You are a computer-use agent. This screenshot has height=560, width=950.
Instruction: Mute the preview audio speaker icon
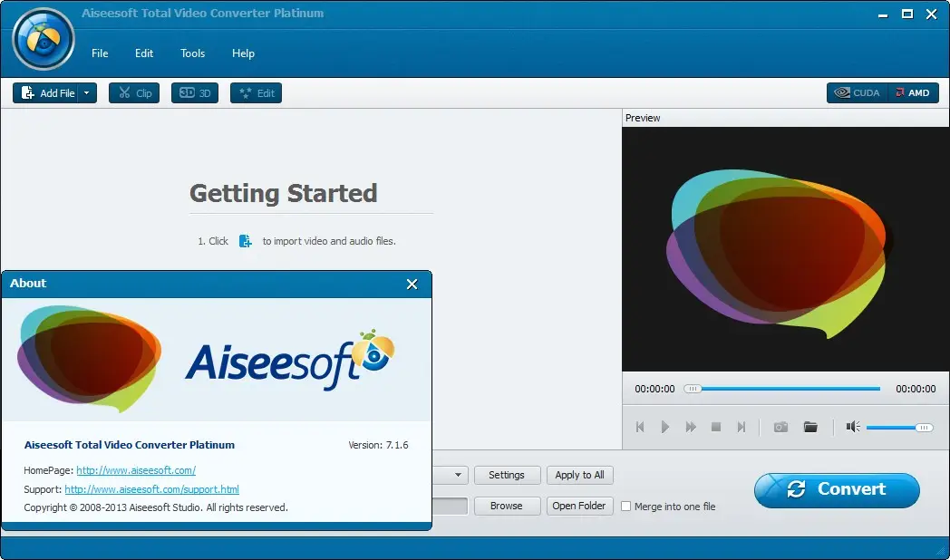(853, 427)
